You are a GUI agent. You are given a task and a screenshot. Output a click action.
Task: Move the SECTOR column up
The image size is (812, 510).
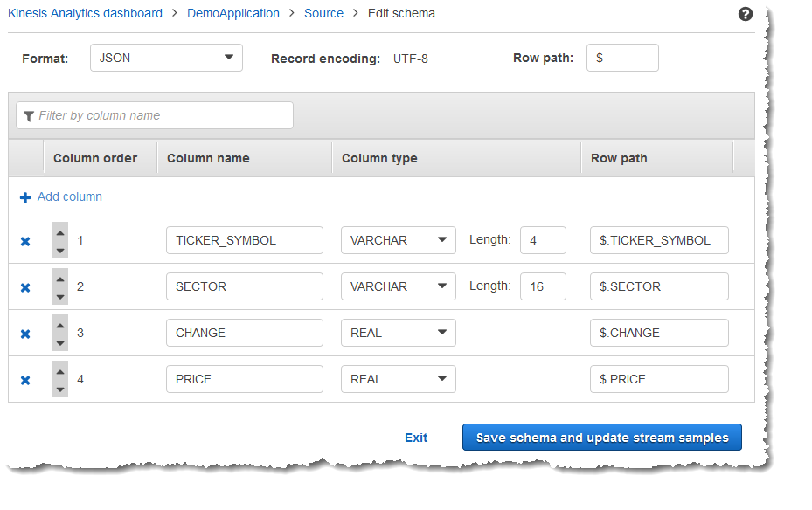tap(59, 278)
